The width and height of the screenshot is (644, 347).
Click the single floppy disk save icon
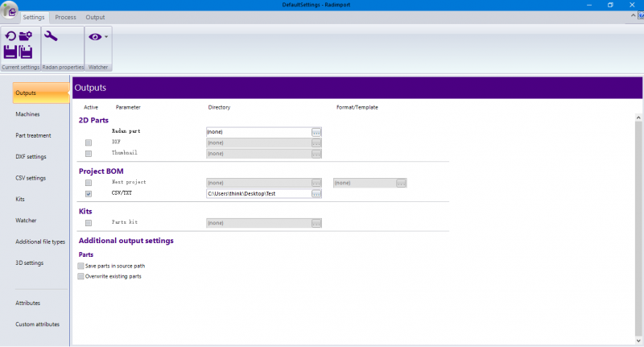click(x=11, y=53)
